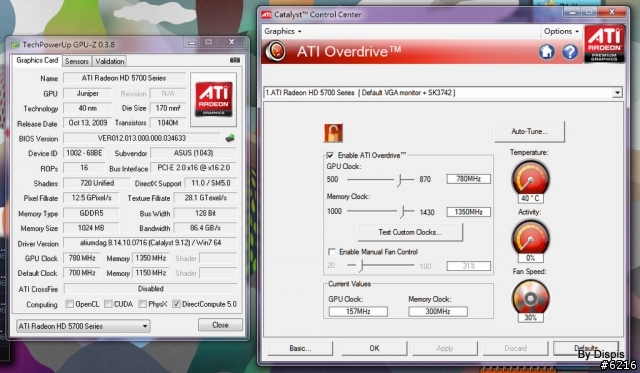The image size is (640, 373).
Task: Click the Apply button
Action: (x=444, y=348)
